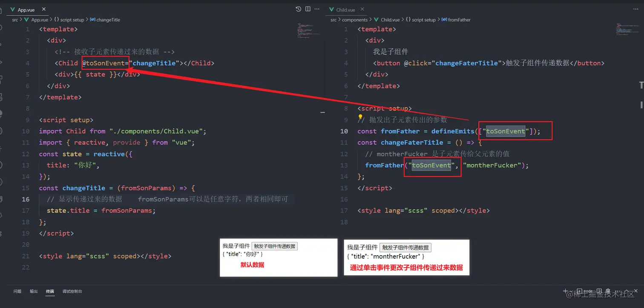Open the fromFather breadcrumb symbol

(456, 20)
